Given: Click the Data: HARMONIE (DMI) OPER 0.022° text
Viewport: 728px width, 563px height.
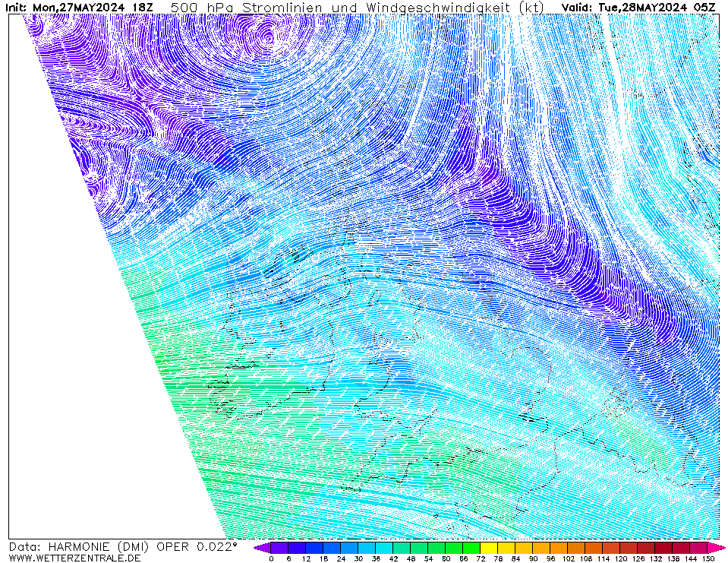Looking at the screenshot, I should point(123,547).
